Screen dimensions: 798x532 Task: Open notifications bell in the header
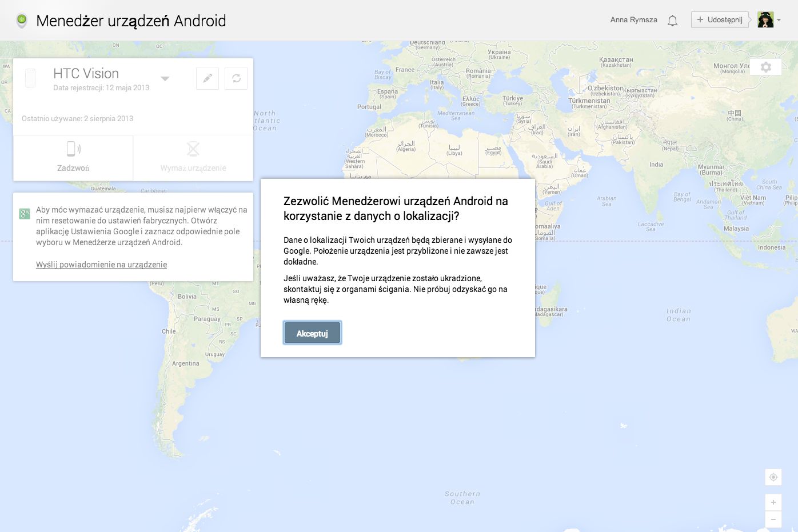click(x=673, y=21)
